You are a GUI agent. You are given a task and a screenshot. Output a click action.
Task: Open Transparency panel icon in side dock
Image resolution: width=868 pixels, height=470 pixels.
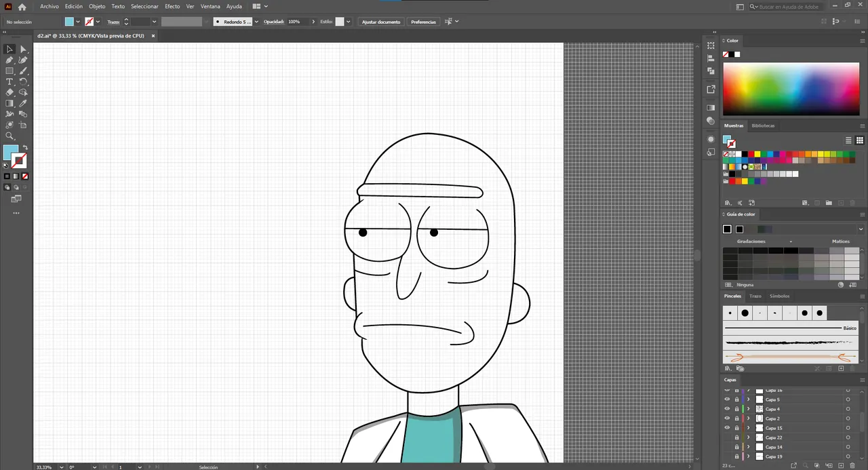coord(711,121)
